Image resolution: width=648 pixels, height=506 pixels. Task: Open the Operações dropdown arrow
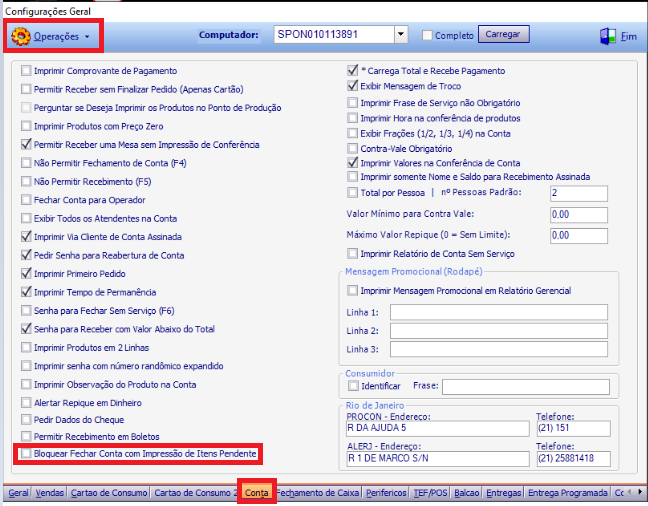pos(87,37)
